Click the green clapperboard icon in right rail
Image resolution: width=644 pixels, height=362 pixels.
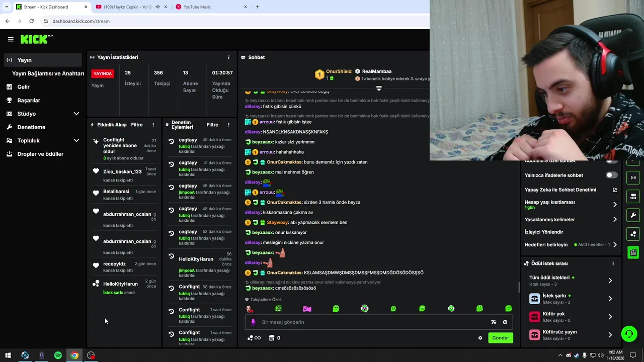633,252
